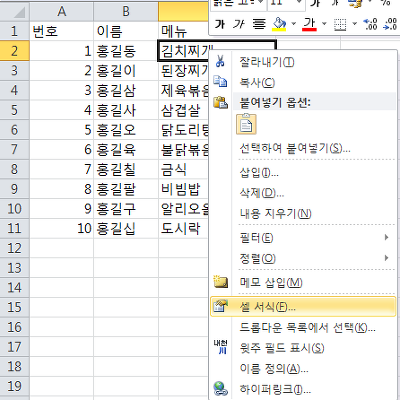
Task: Apply red font color button
Action: 310,24
